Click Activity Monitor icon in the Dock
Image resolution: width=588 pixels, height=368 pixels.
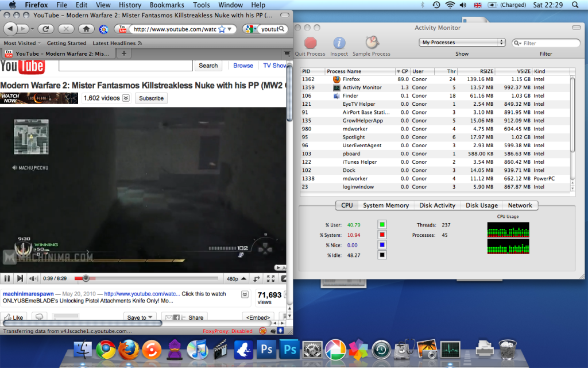[x=450, y=350]
